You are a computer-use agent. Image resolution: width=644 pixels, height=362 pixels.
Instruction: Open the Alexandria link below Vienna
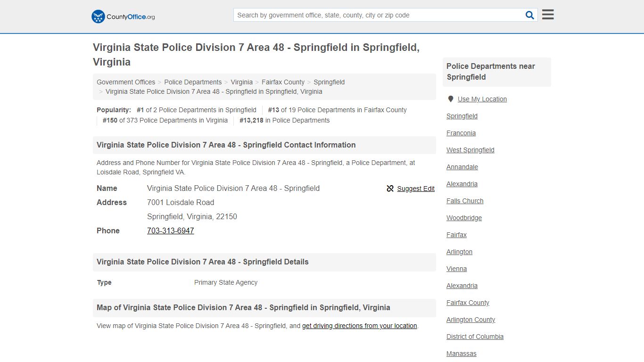click(462, 286)
